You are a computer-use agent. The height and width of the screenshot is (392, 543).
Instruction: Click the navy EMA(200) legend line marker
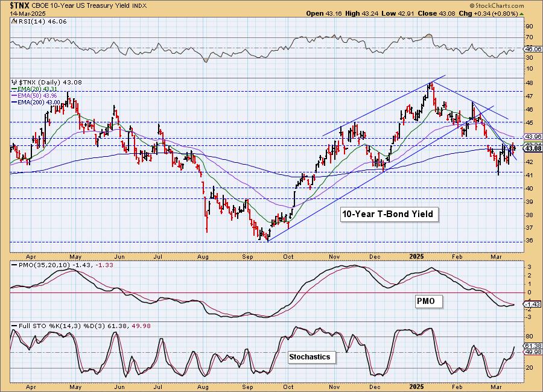point(14,103)
